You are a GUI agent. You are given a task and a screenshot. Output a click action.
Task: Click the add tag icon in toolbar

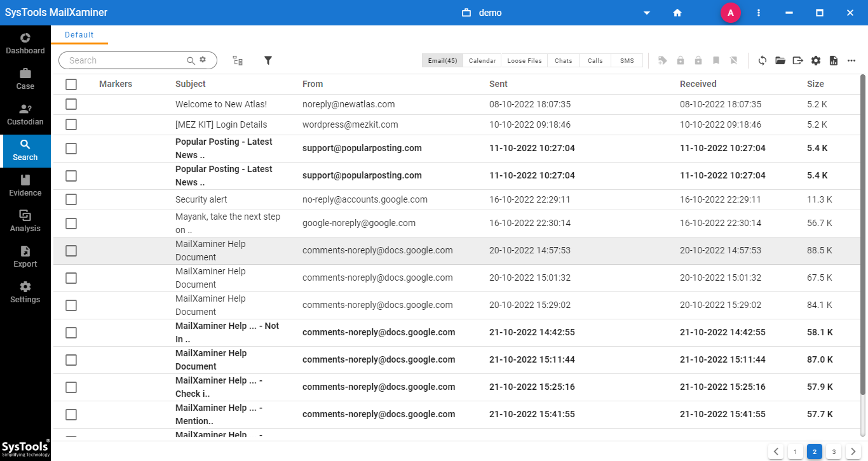point(663,60)
